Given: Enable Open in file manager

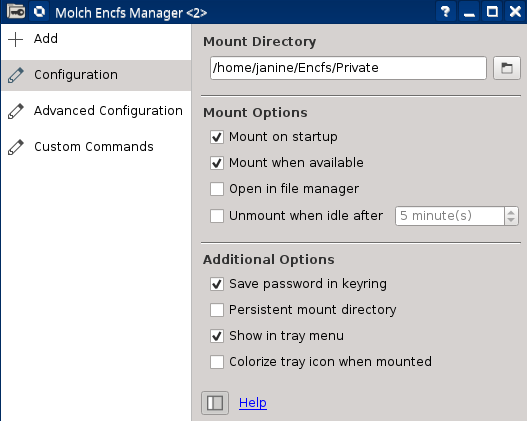Looking at the screenshot, I should pyautogui.click(x=217, y=189).
